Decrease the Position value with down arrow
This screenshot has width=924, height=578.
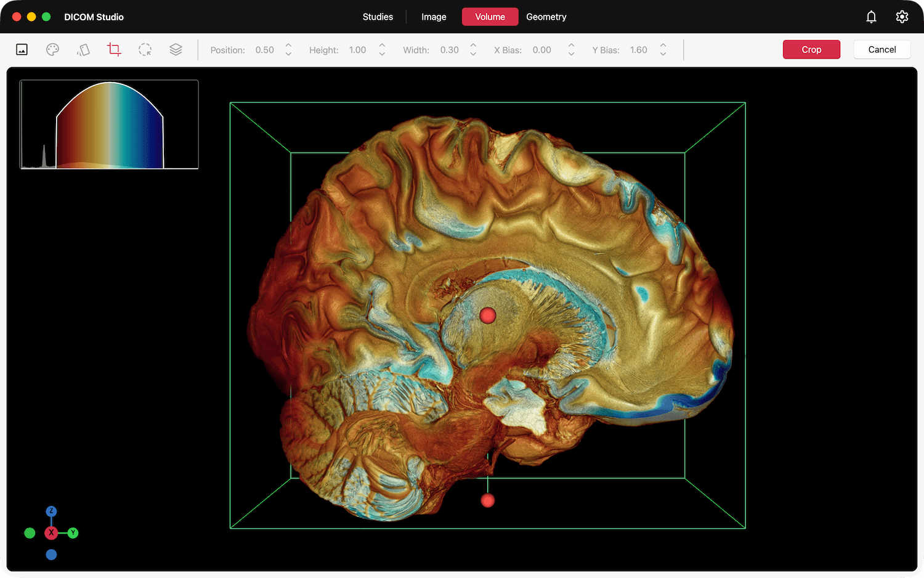pyautogui.click(x=288, y=54)
